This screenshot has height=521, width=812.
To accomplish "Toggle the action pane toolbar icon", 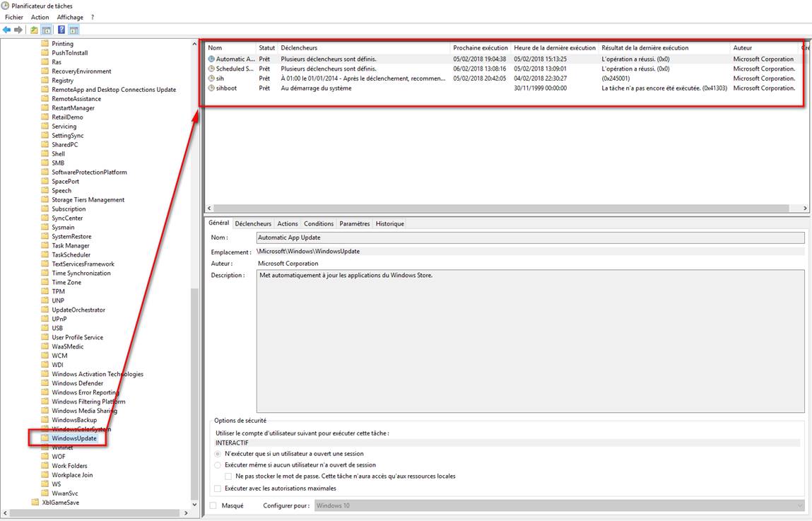I will pos(73,30).
